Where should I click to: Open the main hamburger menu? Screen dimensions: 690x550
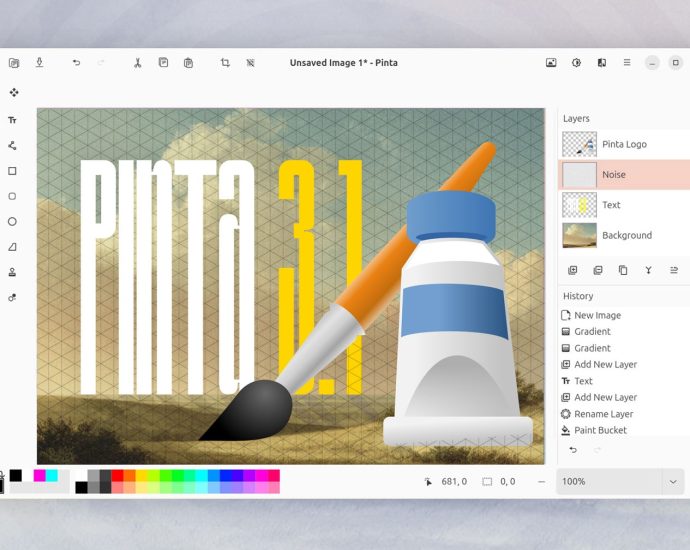[x=627, y=63]
